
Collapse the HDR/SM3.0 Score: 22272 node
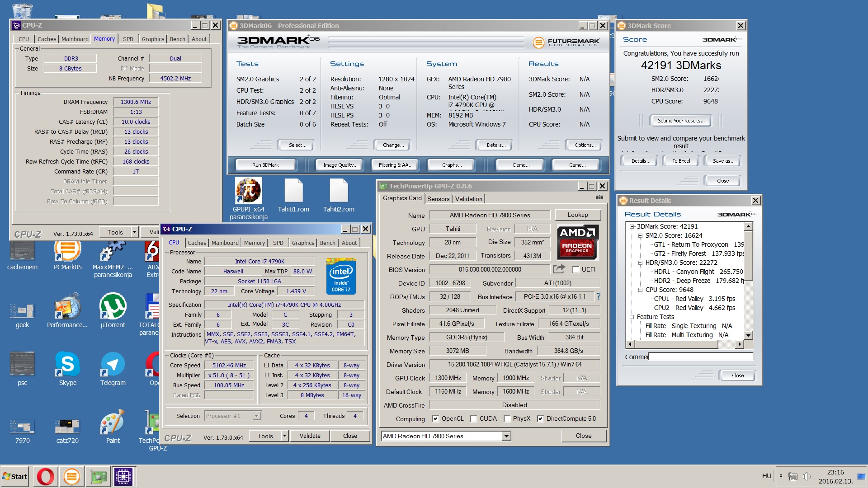[640, 263]
